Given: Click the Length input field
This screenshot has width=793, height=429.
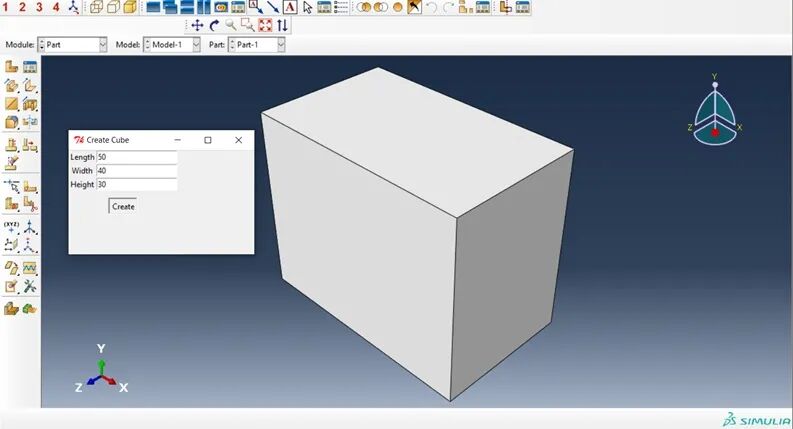Looking at the screenshot, I should click(136, 157).
